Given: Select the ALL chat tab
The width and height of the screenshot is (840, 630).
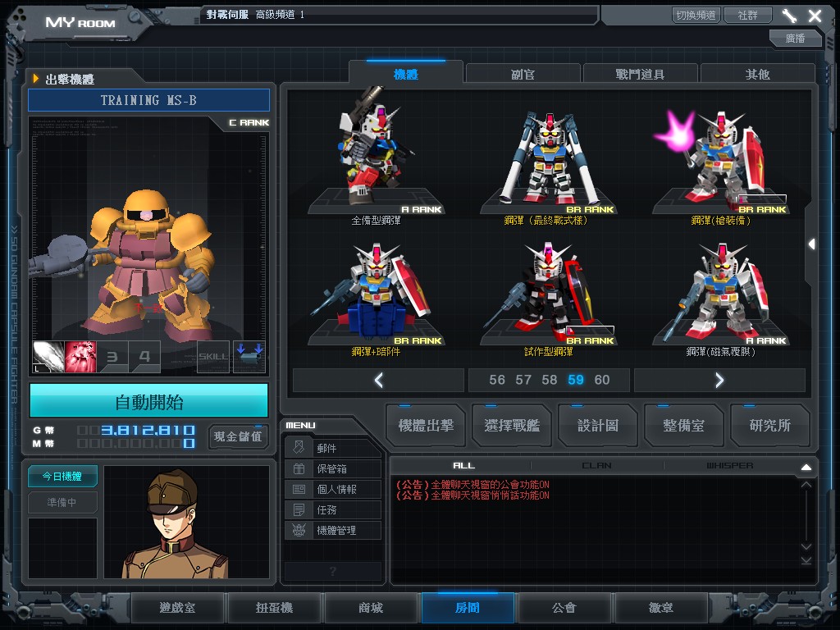Looking at the screenshot, I should point(464,466).
